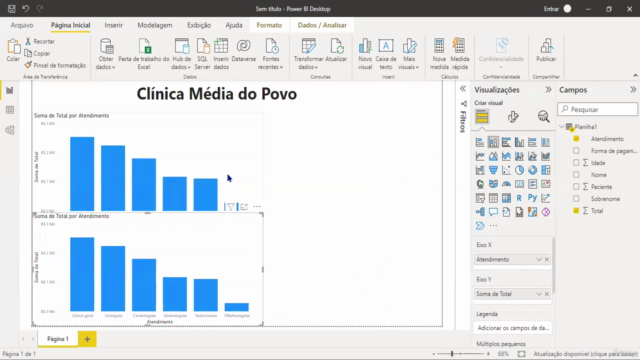Open more options ellipsis on top chart
The image size is (640, 360).
coord(257,207)
